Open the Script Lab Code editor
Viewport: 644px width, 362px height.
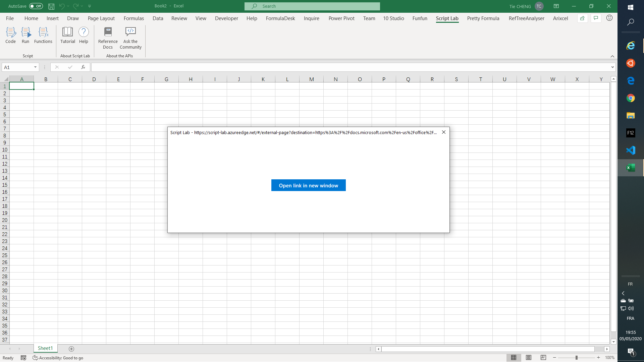[10, 35]
